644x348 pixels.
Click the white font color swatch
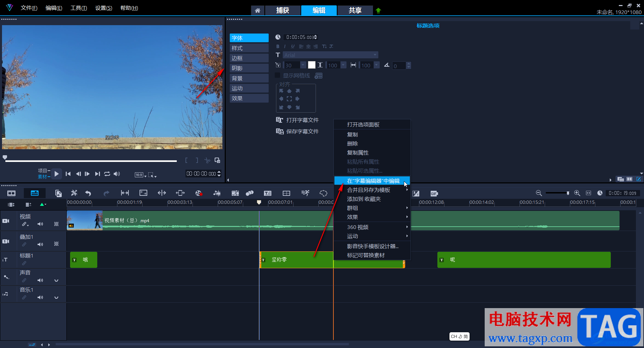tap(312, 65)
